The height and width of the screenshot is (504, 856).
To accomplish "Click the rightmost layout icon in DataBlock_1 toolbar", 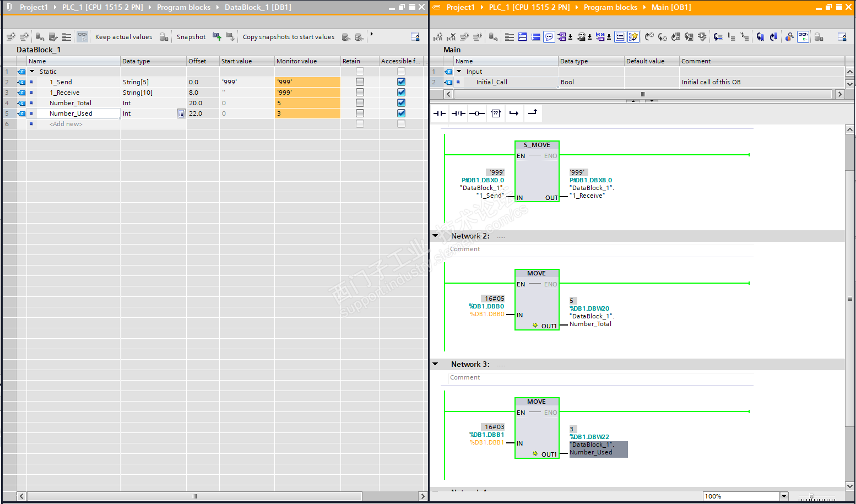I will click(415, 37).
